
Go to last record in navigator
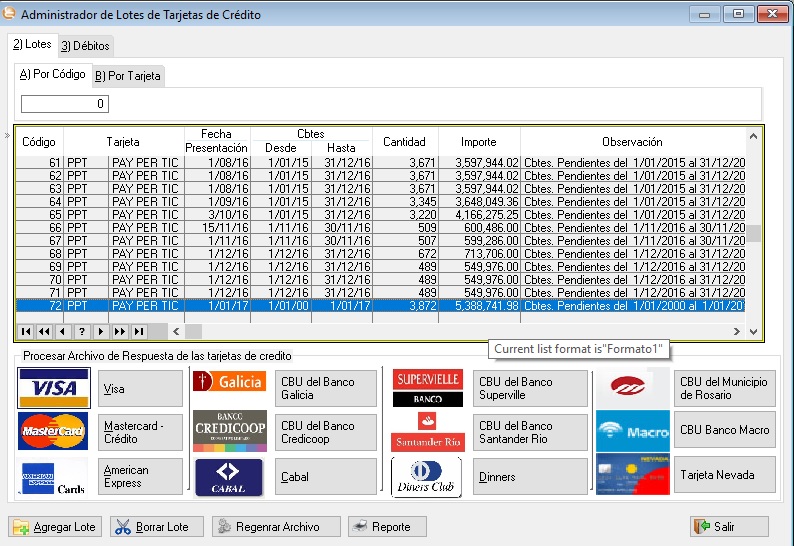pos(138,332)
